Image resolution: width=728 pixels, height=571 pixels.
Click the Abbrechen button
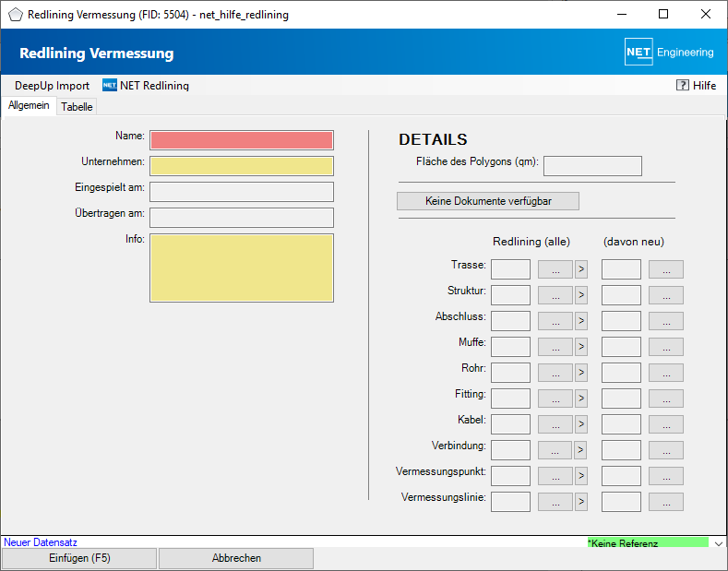(x=236, y=558)
